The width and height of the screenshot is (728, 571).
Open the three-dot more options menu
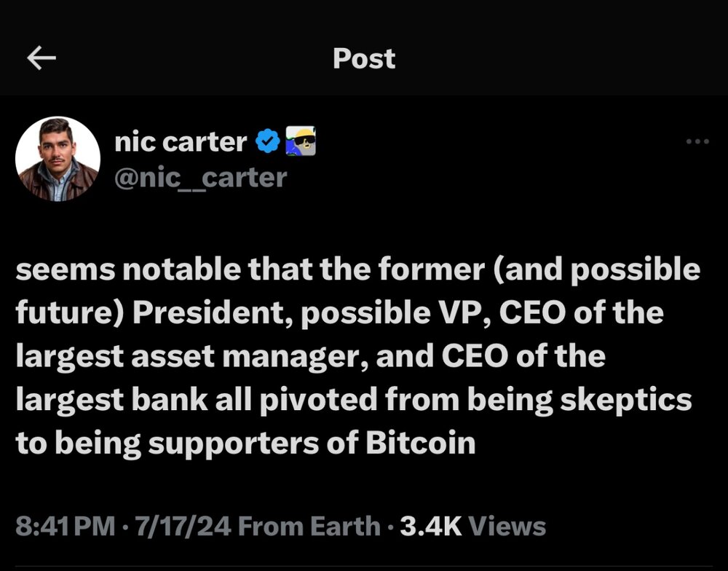[697, 141]
